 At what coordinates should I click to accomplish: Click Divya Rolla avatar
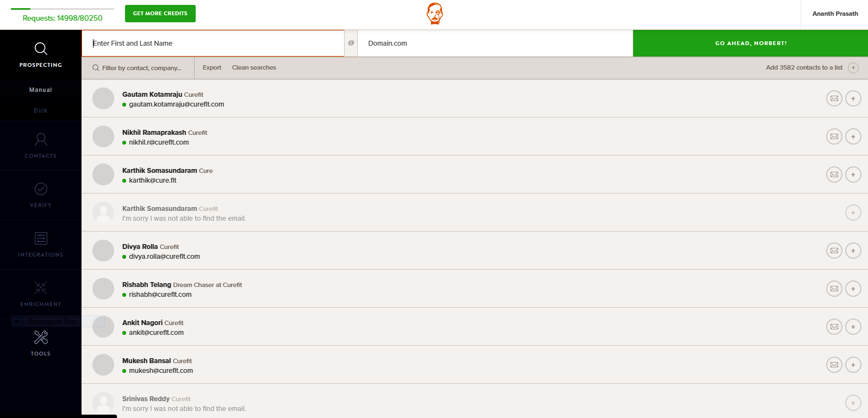click(103, 251)
